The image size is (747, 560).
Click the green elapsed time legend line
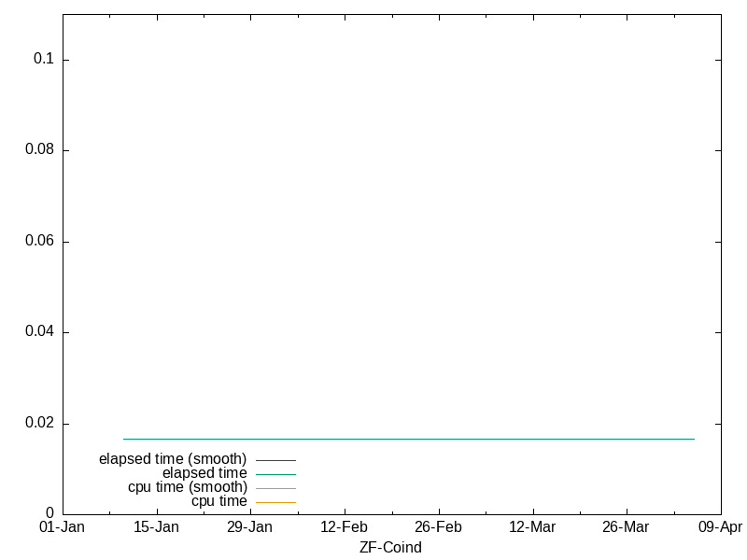tap(275, 474)
